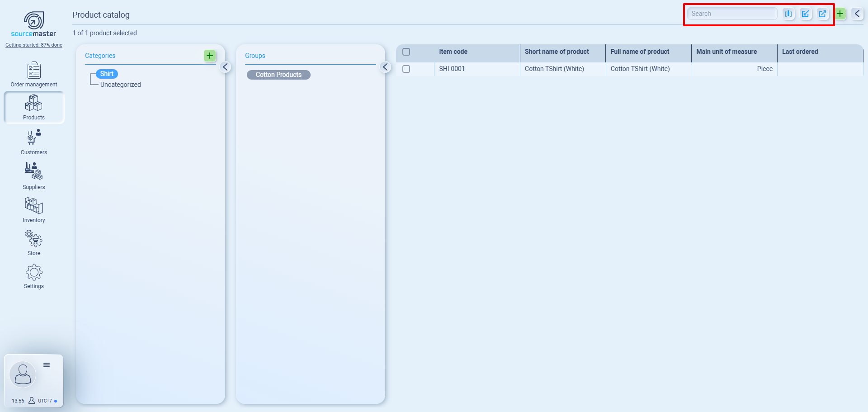This screenshot has width=868, height=412.
Task: Open the Order management section
Action: [34, 74]
